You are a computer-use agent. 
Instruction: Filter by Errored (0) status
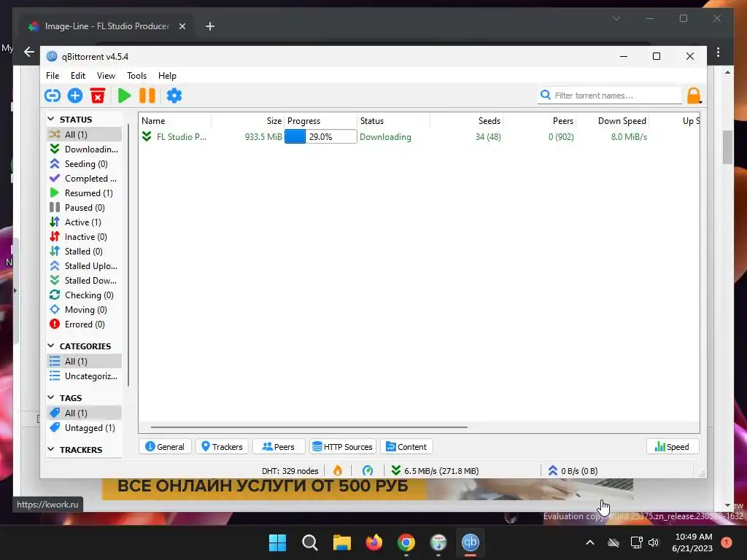pos(85,324)
